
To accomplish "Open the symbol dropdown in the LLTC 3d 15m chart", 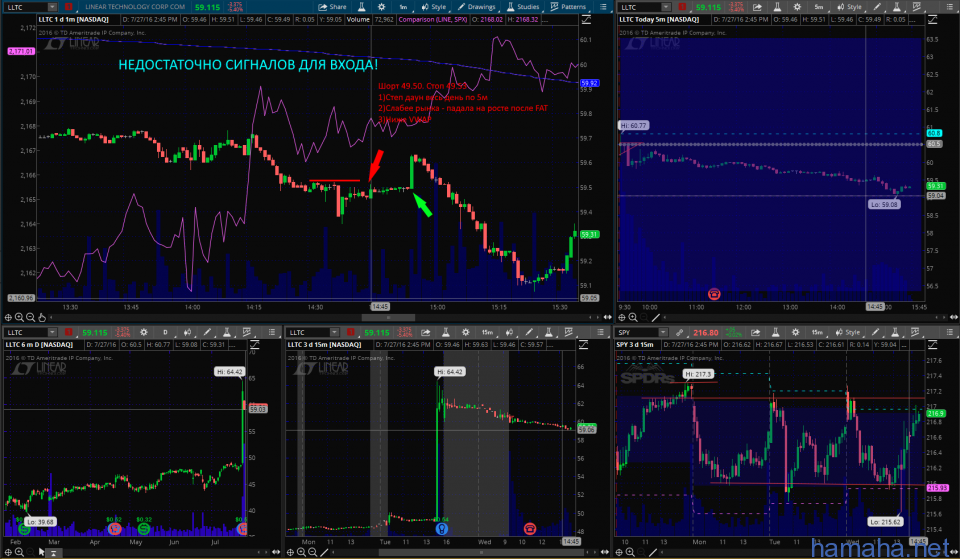I will (x=334, y=332).
